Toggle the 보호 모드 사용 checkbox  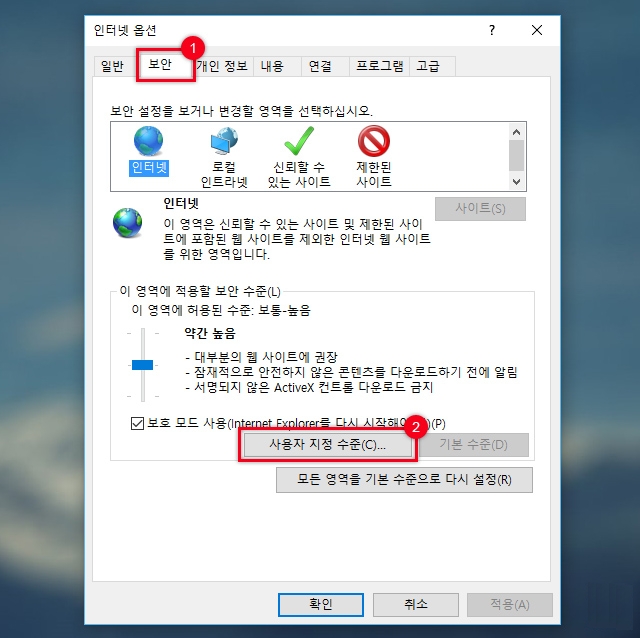pyautogui.click(x=138, y=423)
